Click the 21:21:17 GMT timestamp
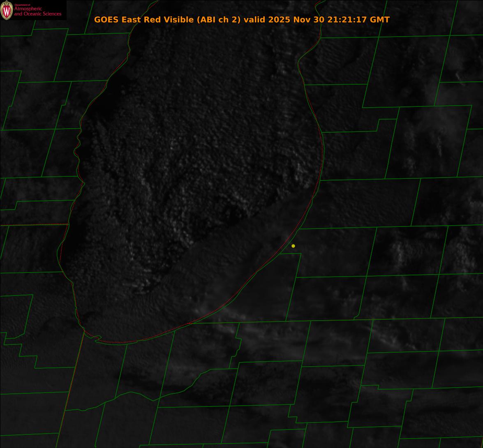483x448 pixels. click(x=358, y=20)
